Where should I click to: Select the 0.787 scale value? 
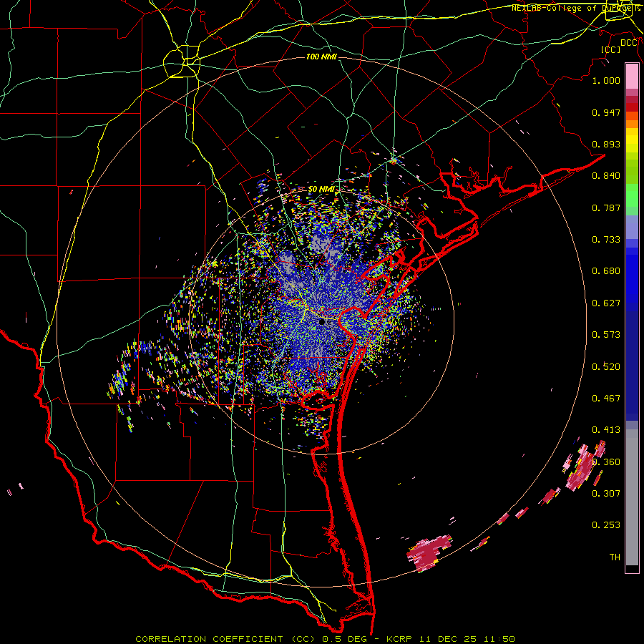point(606,208)
